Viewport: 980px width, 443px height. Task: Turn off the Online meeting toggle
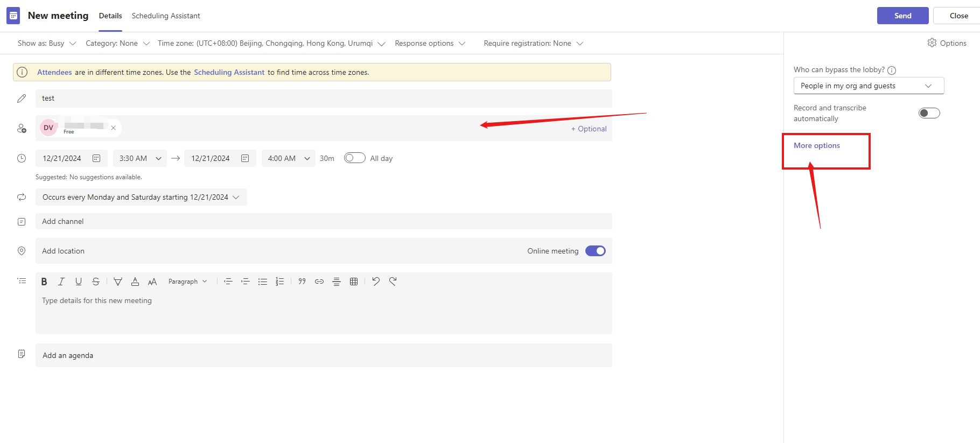(596, 251)
